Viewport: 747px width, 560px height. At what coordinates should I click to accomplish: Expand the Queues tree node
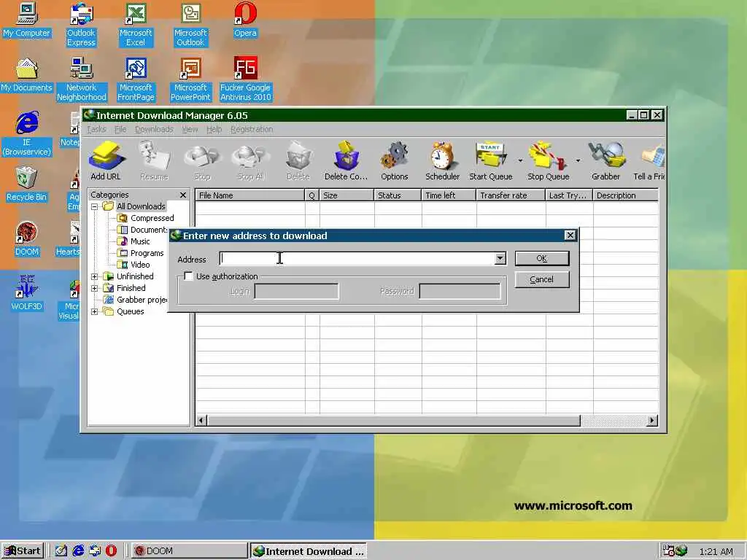(94, 311)
